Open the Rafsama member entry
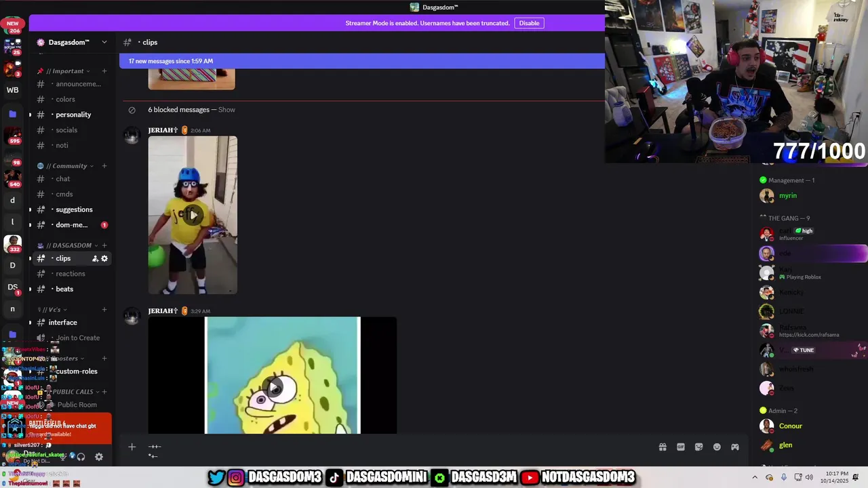The height and width of the screenshot is (488, 868). (x=812, y=331)
